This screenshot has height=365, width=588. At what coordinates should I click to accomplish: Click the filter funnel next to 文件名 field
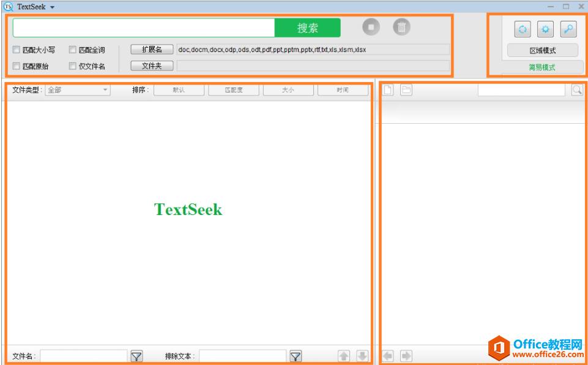136,356
